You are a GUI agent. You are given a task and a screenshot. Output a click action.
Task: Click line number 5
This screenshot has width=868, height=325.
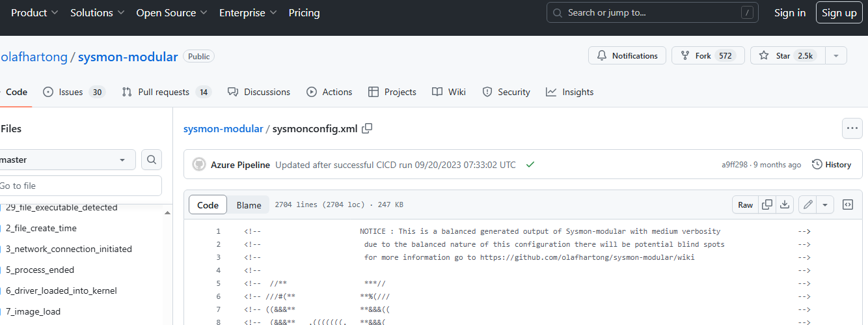219,283
